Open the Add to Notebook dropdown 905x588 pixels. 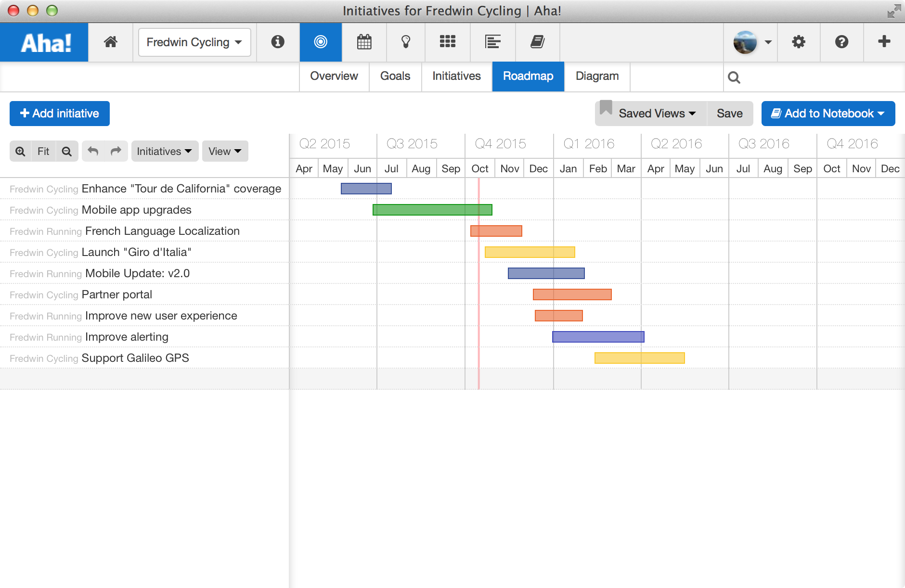828,114
